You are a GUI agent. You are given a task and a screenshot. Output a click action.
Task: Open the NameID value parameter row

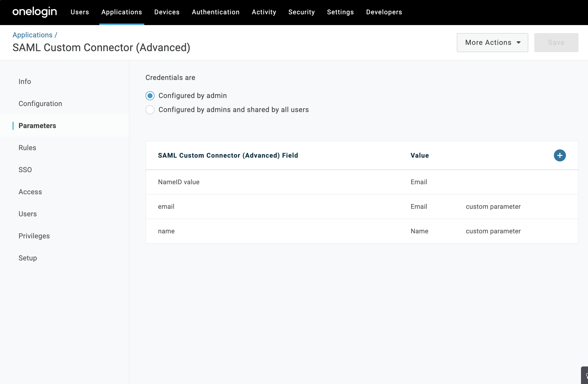[x=362, y=182]
